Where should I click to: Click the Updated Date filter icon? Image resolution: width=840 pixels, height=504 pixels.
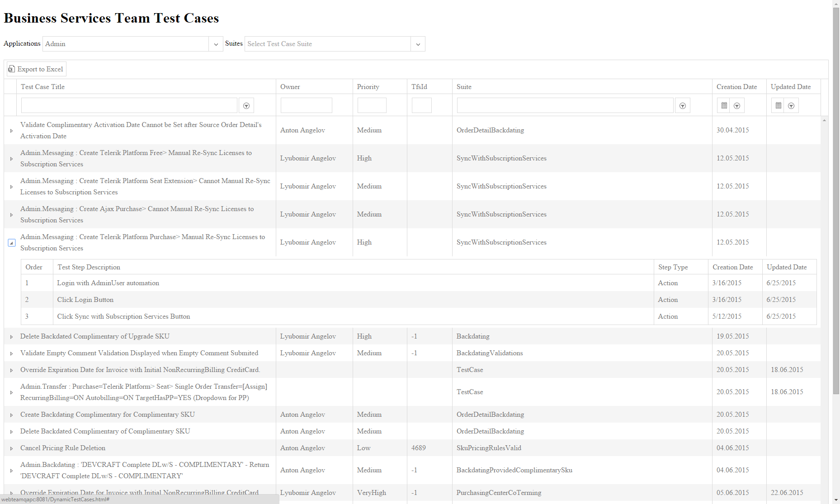791,106
